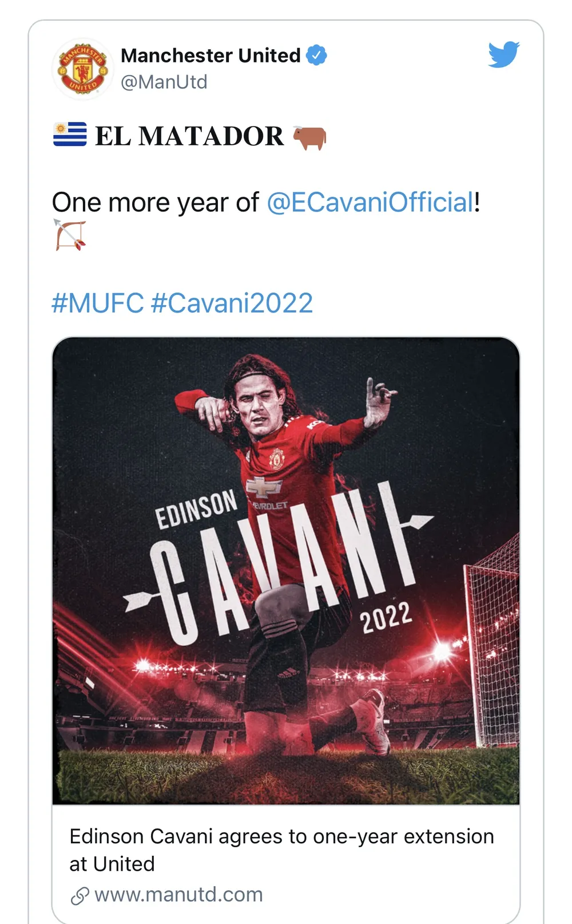Image resolution: width=572 pixels, height=924 pixels.
Task: Click the Manchester United crest avatar
Action: coord(83,70)
